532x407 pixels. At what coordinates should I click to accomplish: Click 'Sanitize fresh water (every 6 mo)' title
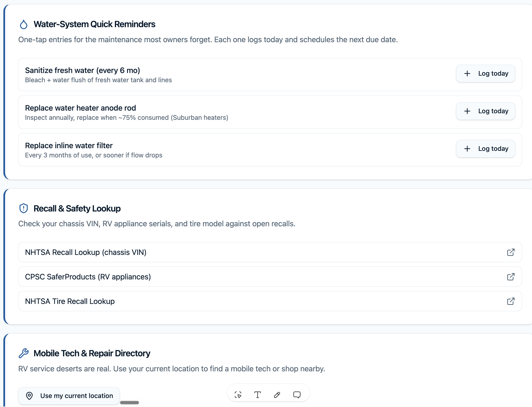pyautogui.click(x=83, y=70)
